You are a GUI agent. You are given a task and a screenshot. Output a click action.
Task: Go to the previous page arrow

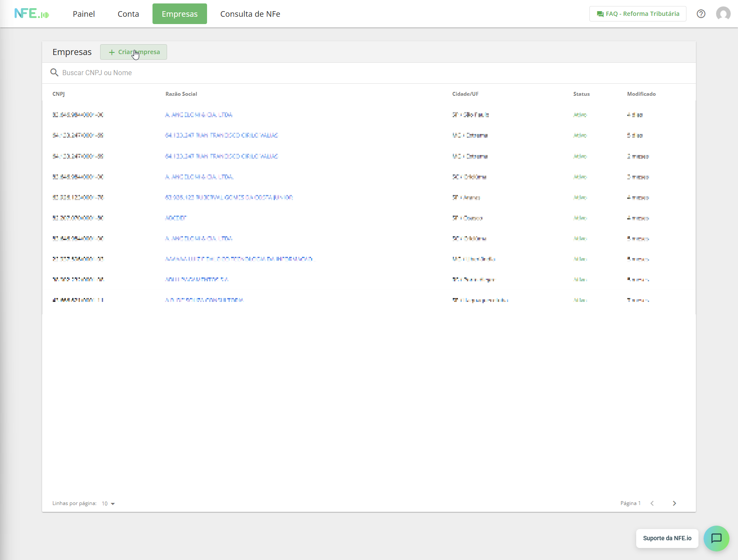pos(652,503)
